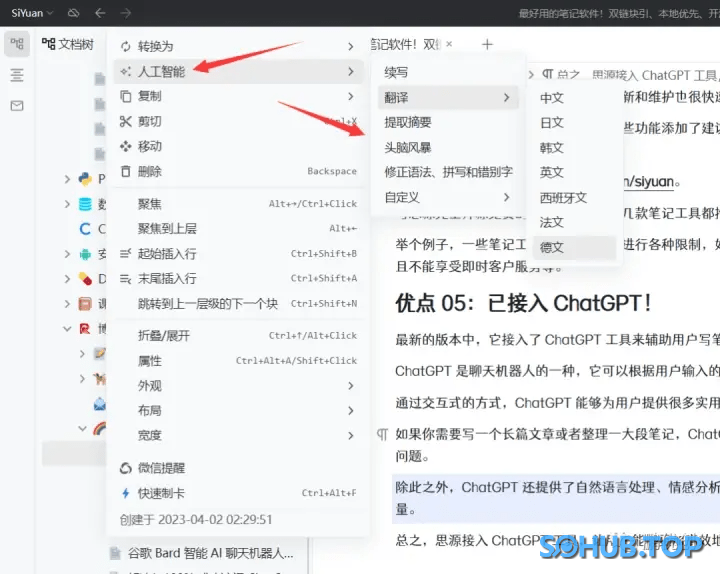This screenshot has width=720, height=574.
Task: Select 提取摘要 in the AI submenu
Action: pos(448,122)
